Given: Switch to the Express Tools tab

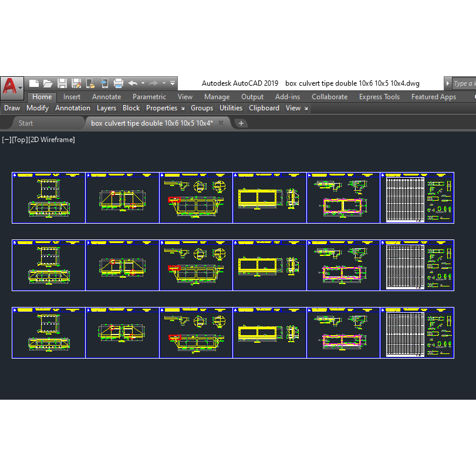Looking at the screenshot, I should coord(379,97).
